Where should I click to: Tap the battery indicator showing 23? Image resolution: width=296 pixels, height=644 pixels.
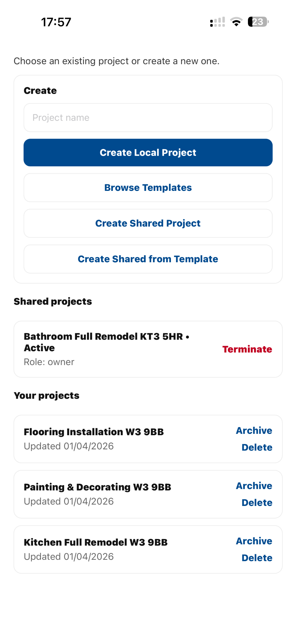pyautogui.click(x=258, y=21)
